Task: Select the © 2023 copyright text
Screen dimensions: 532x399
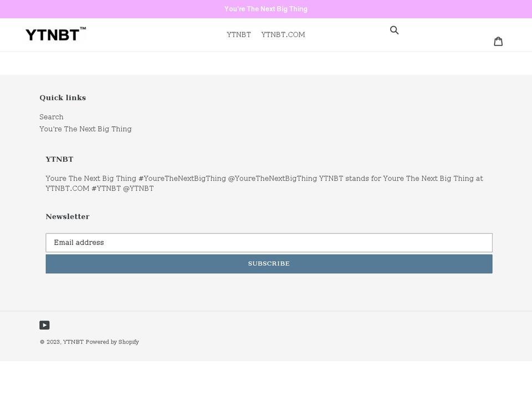Action: (50, 342)
